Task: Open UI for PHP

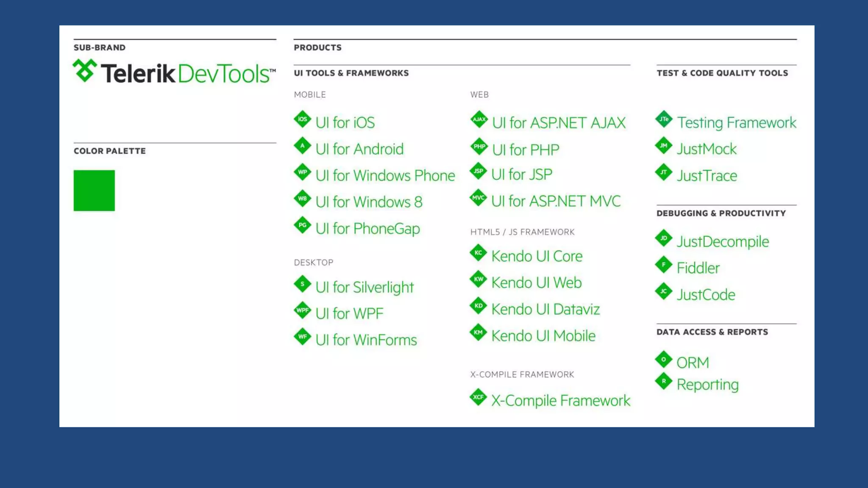Action: [526, 150]
